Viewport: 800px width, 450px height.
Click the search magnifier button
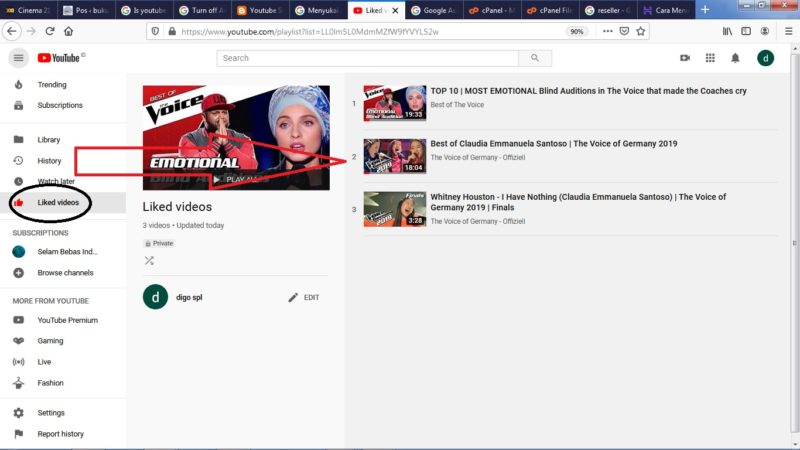(x=535, y=58)
